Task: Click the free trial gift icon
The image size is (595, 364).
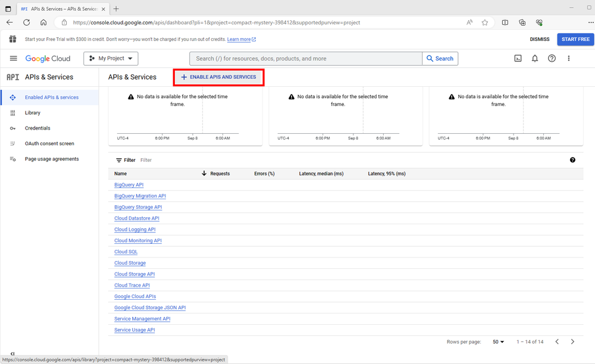Action: (12, 39)
